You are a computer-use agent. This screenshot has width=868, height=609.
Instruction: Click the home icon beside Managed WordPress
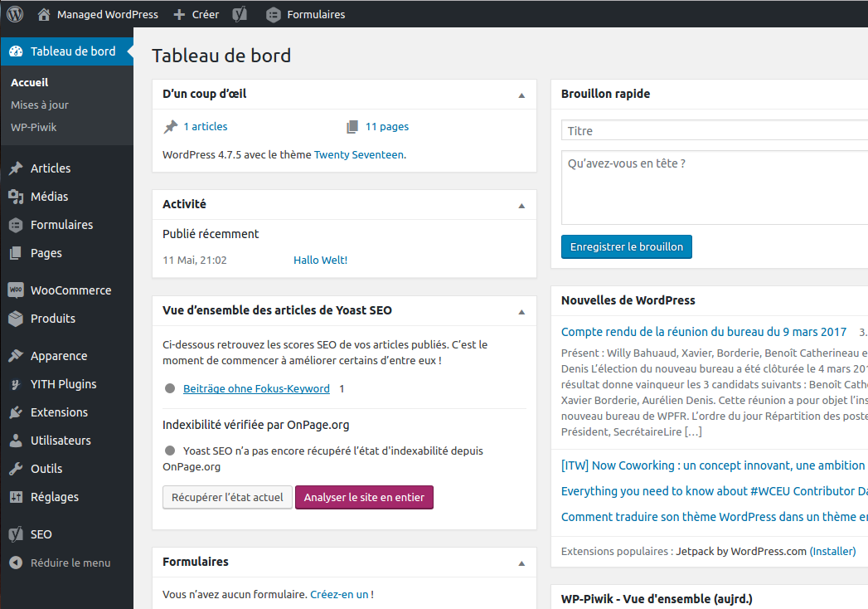tap(44, 14)
